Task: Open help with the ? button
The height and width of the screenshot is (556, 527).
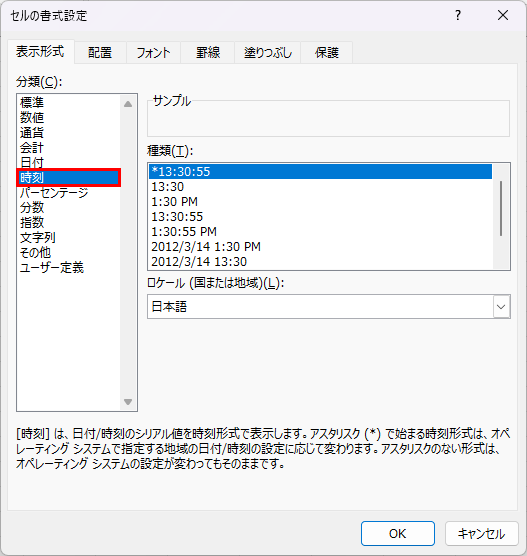Action: pos(458,15)
